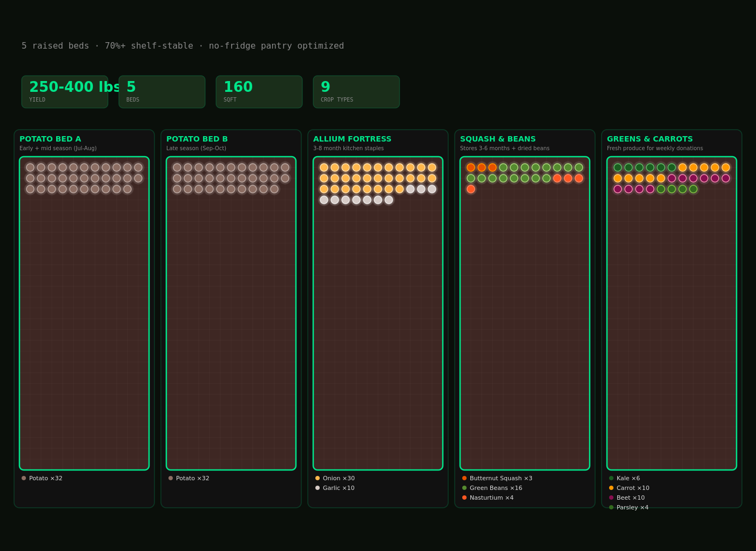The image size is (756, 551).
Task: Click the first butternut squash plant marker
Action: [471, 167]
